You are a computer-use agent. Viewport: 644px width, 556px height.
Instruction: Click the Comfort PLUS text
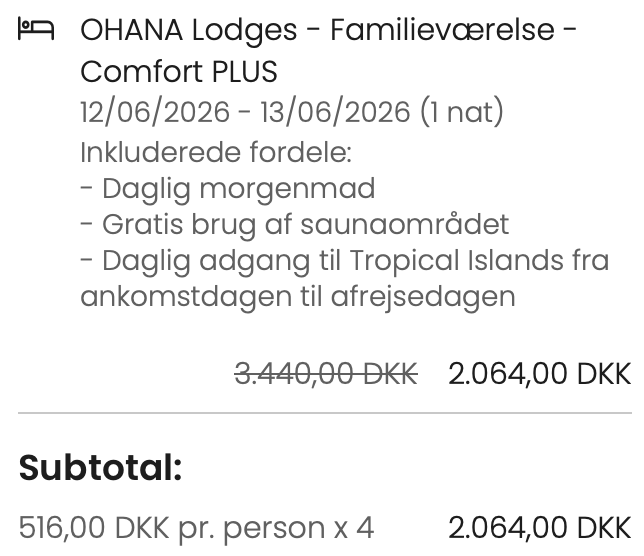[179, 72]
